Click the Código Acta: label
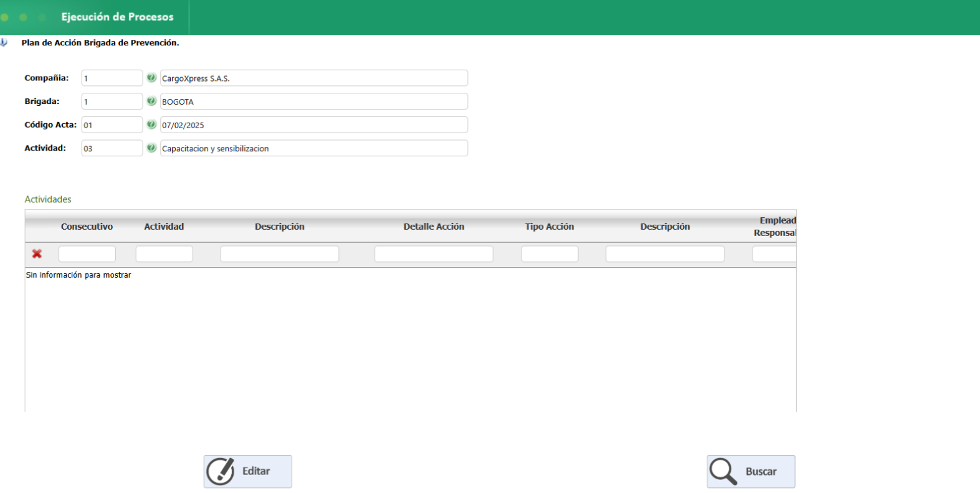The image size is (980, 493). (x=50, y=124)
